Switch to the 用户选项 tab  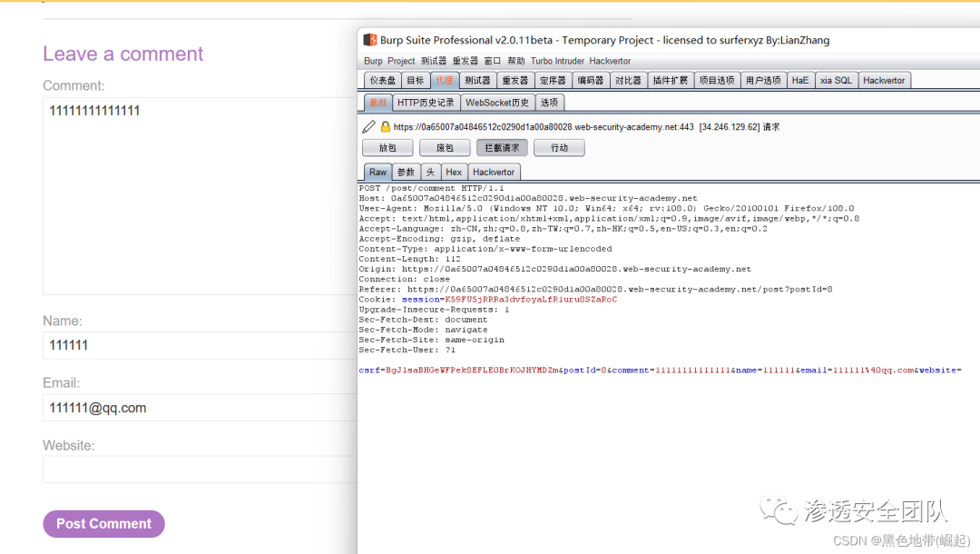(762, 80)
